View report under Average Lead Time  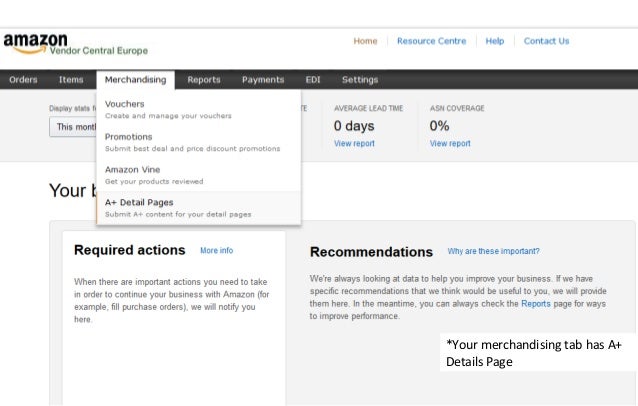[354, 144]
